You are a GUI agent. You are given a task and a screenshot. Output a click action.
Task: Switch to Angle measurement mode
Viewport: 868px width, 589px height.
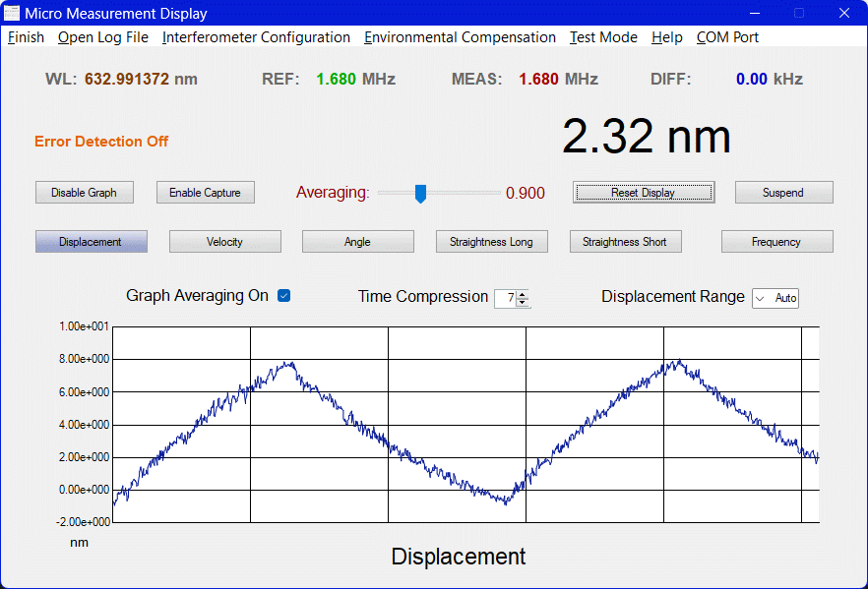coord(357,242)
